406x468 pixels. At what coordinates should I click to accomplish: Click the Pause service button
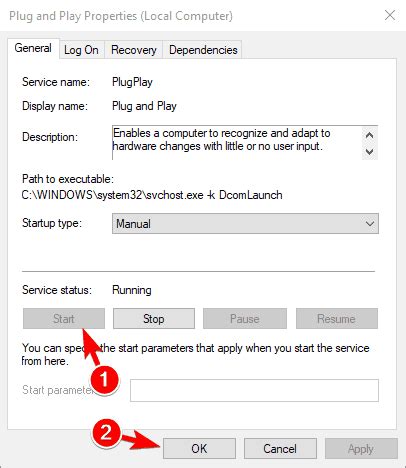(x=245, y=319)
